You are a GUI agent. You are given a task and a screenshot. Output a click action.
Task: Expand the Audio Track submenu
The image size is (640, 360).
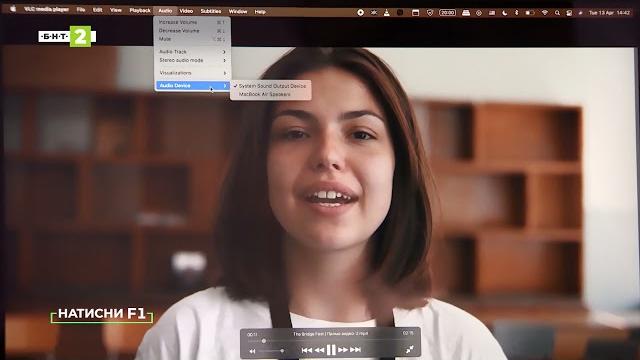(192, 52)
